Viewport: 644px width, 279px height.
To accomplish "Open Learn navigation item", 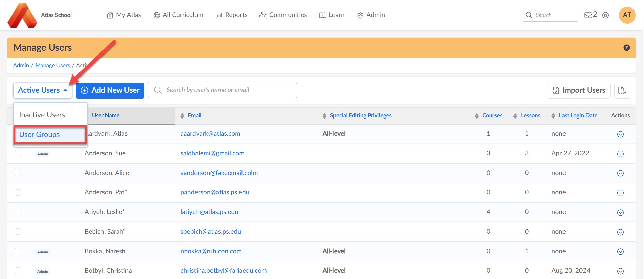I will click(331, 15).
